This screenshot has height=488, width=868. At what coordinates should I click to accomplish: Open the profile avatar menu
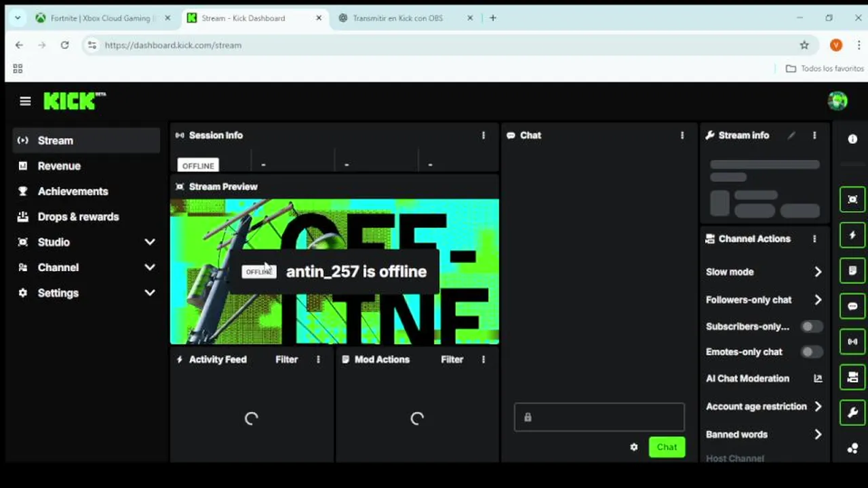click(837, 101)
